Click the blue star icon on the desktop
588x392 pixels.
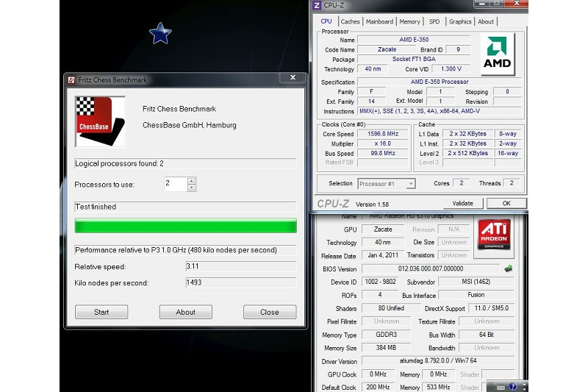pos(160,33)
